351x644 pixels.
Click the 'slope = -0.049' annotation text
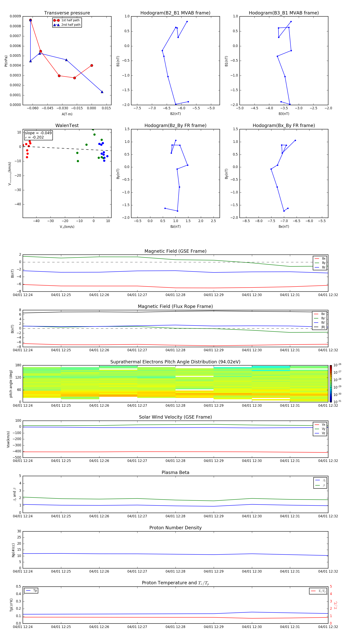pos(38,133)
